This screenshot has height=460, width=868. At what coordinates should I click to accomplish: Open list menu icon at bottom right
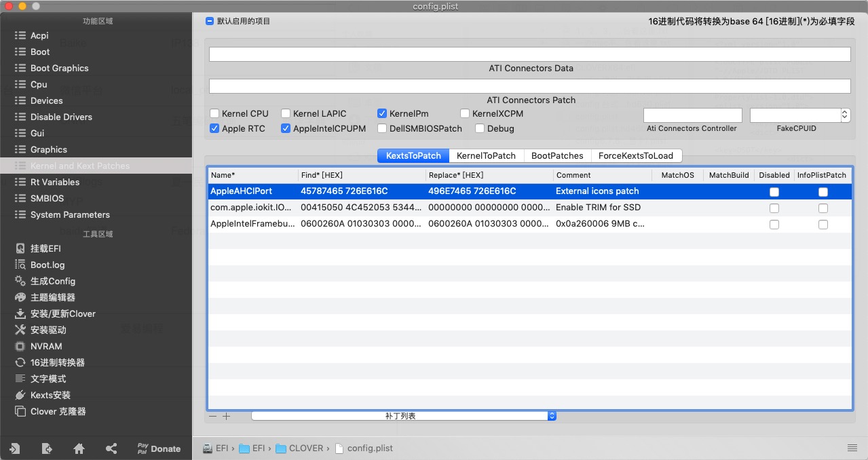pos(852,448)
